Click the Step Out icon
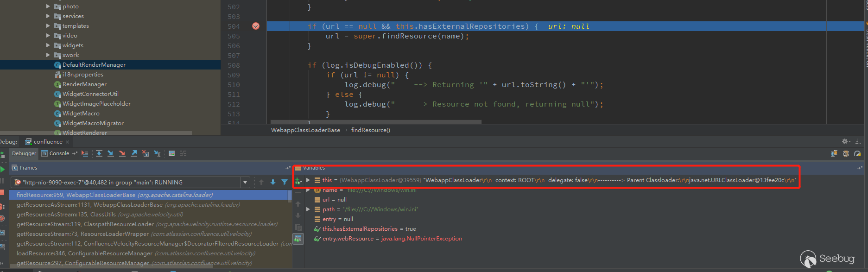 [x=134, y=153]
